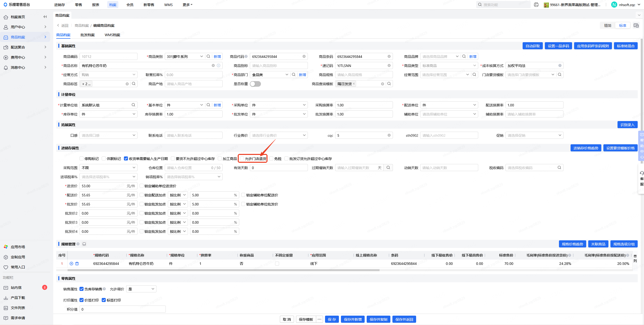The width and height of the screenshot is (644, 325).
Task: Click the 自动获取 button
Action: (532, 46)
